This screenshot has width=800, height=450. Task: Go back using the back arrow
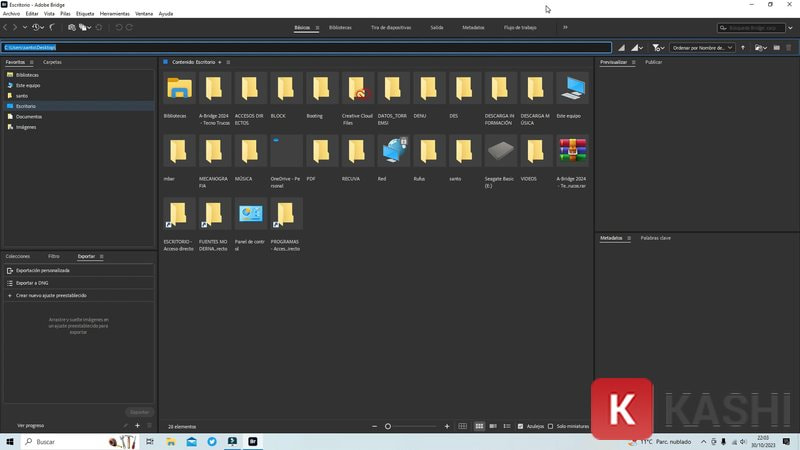click(6, 28)
